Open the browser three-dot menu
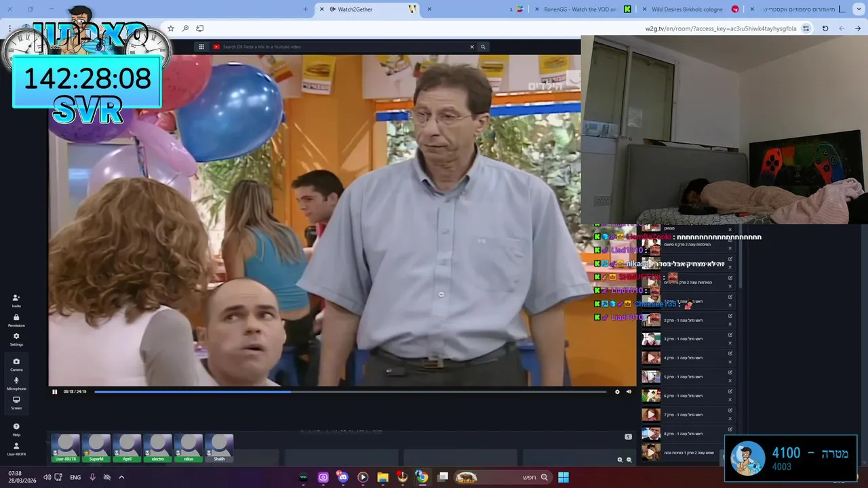The width and height of the screenshot is (868, 488). (9, 28)
